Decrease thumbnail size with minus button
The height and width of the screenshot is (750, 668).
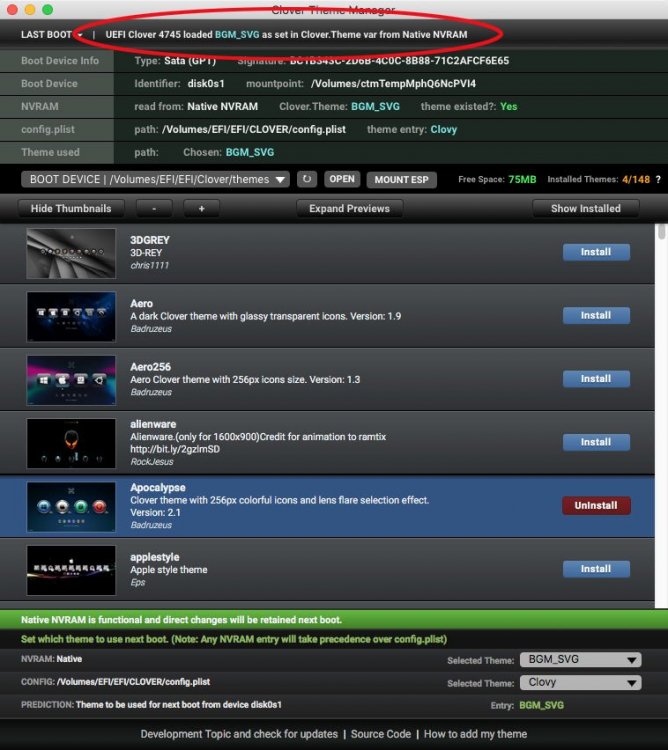154,209
